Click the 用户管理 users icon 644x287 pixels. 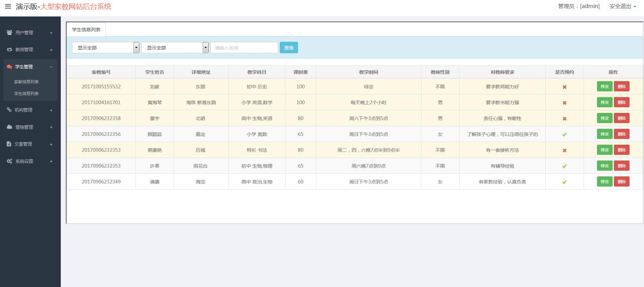tap(9, 33)
